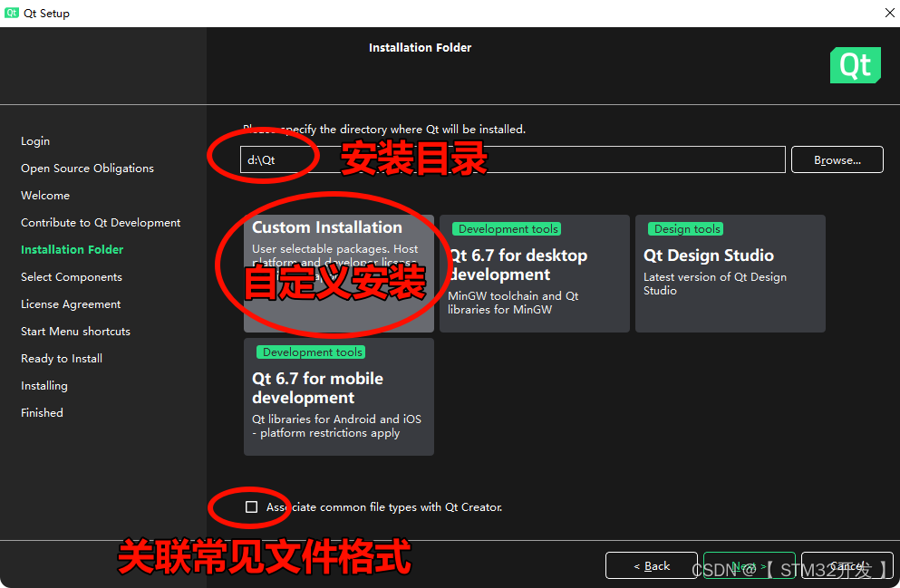
Task: Click the Qt logo in header
Action: coord(856,65)
